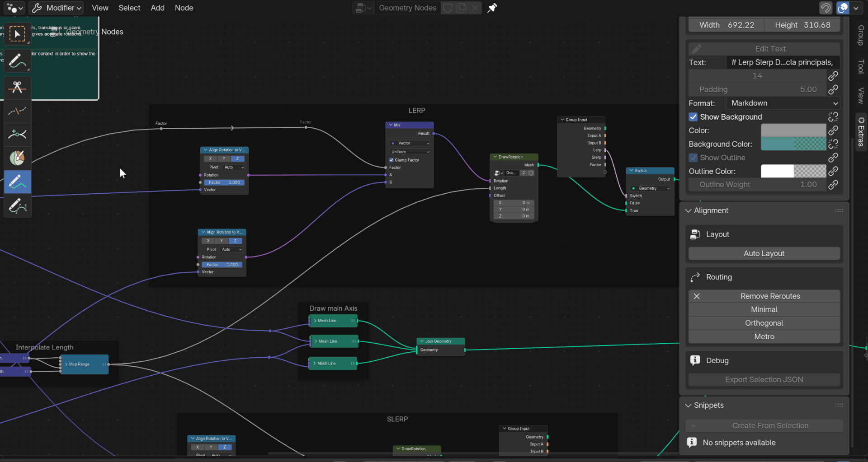The image size is (868, 462).
Task: Open the View menu
Action: tap(100, 8)
